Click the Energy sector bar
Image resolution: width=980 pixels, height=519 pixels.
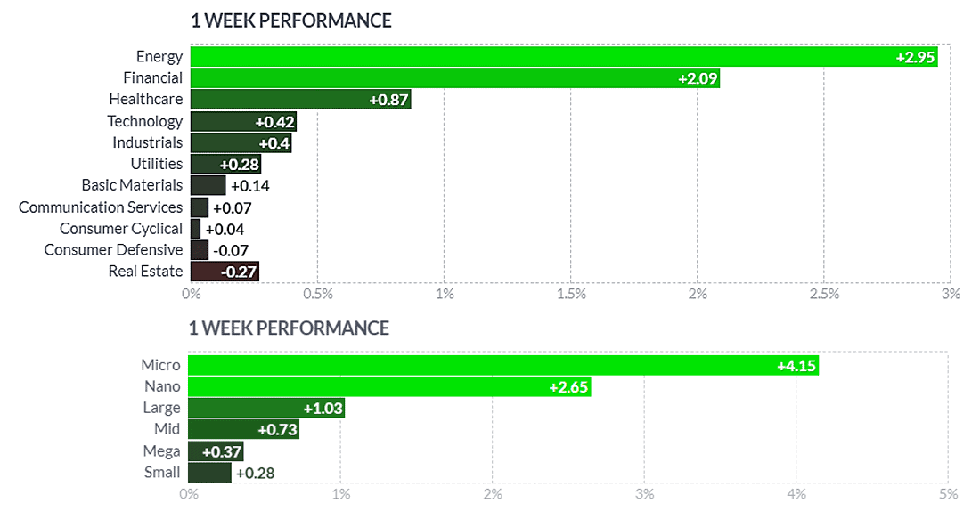563,57
